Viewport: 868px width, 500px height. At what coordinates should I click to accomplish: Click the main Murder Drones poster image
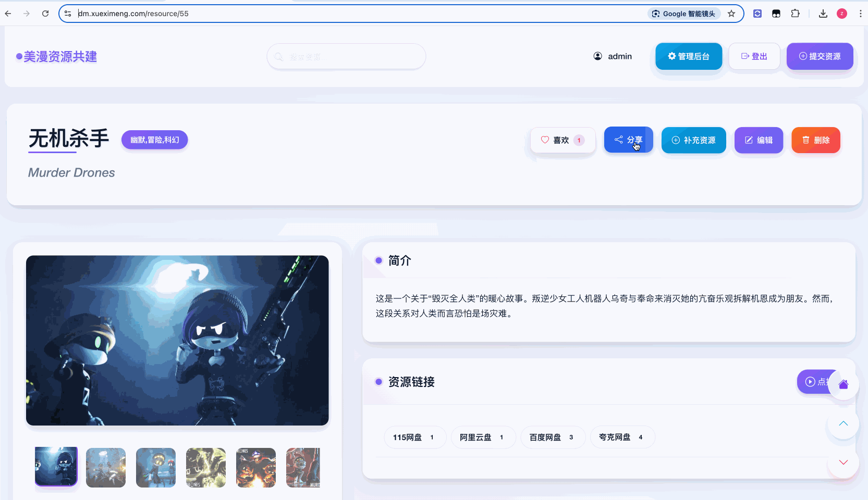tap(177, 340)
